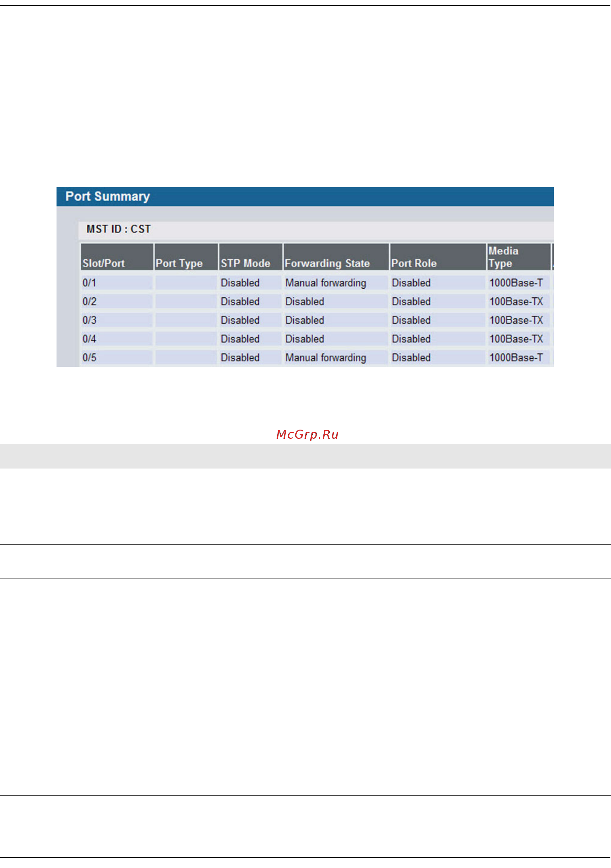Click the Port Summary title

[x=108, y=197]
